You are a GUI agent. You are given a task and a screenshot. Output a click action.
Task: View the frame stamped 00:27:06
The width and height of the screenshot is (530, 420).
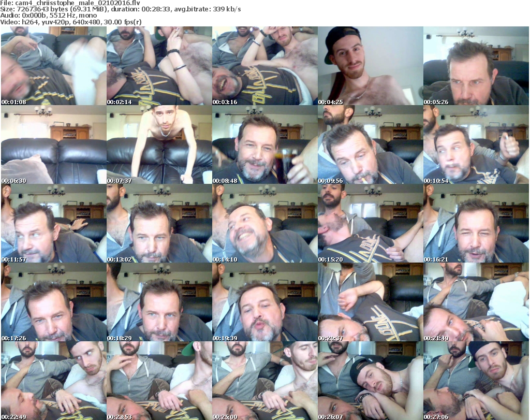point(476,381)
